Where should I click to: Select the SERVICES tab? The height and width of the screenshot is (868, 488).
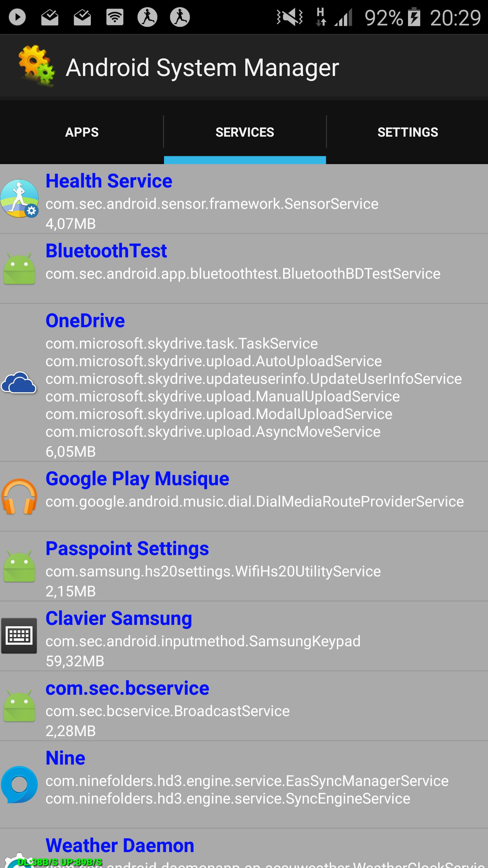[x=245, y=132]
